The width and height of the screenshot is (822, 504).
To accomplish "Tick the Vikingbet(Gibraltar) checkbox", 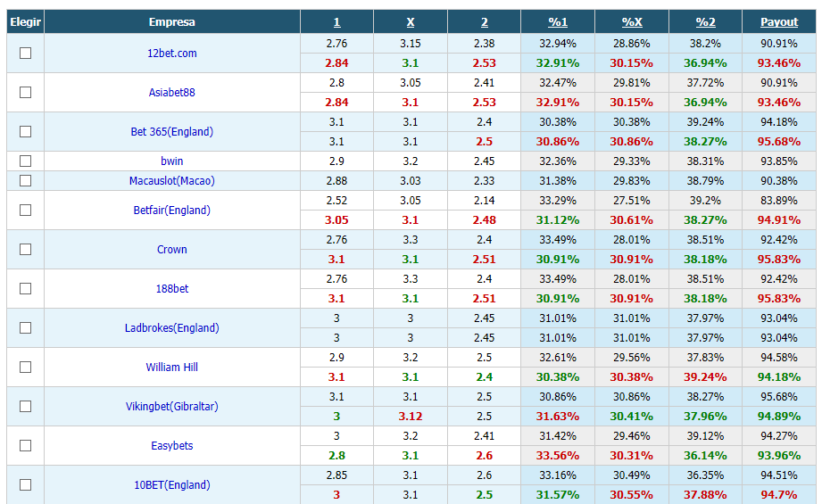I will [25, 407].
